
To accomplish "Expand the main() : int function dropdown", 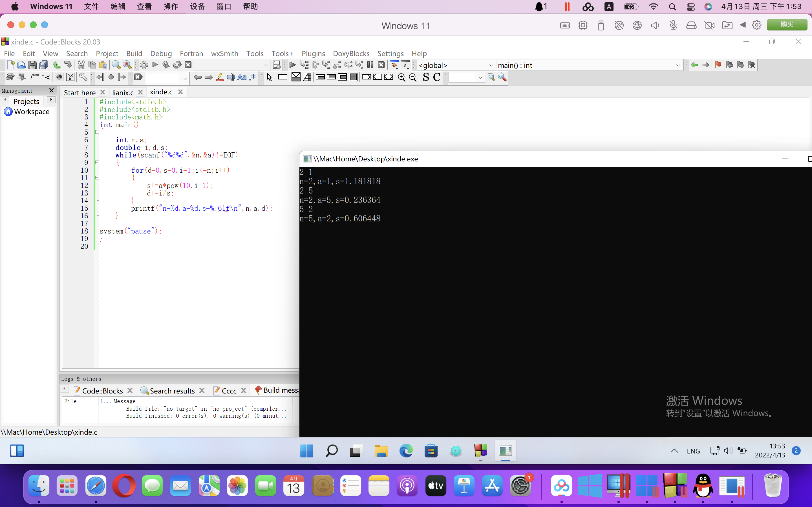I will (x=678, y=65).
